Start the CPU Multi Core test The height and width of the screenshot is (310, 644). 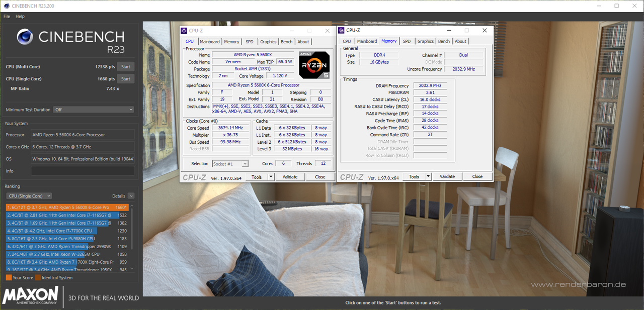[x=126, y=67]
